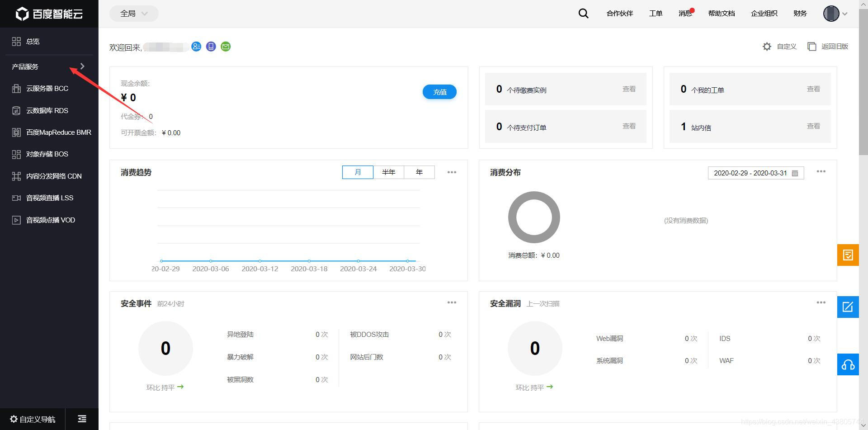This screenshot has width=868, height=430.
Task: Expand the account dropdown arrow
Action: pos(844,14)
